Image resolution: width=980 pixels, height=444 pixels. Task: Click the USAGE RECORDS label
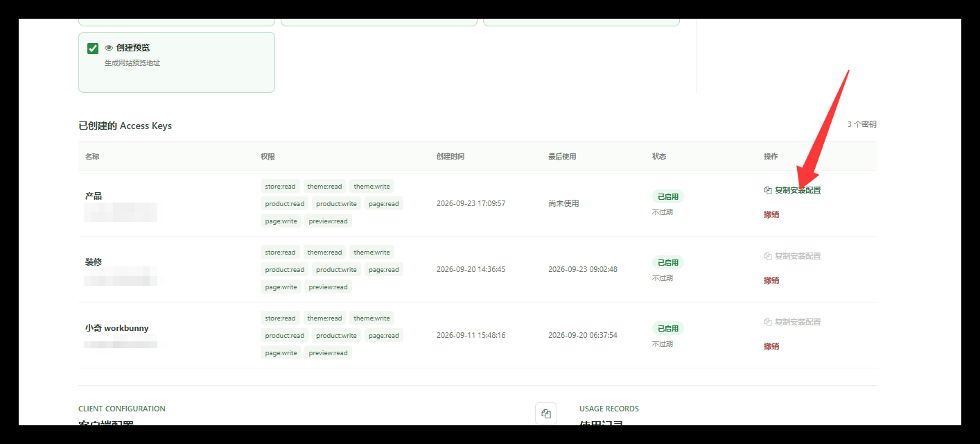[x=609, y=409]
